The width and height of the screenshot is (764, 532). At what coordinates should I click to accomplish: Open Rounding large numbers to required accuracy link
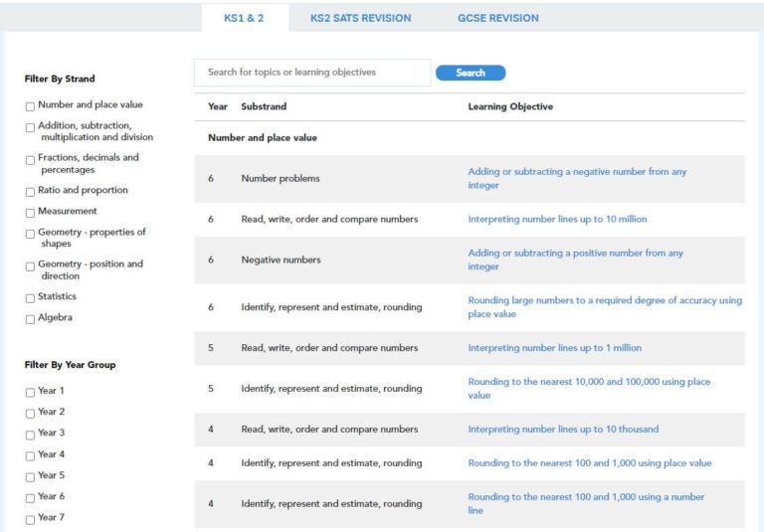pyautogui.click(x=603, y=307)
